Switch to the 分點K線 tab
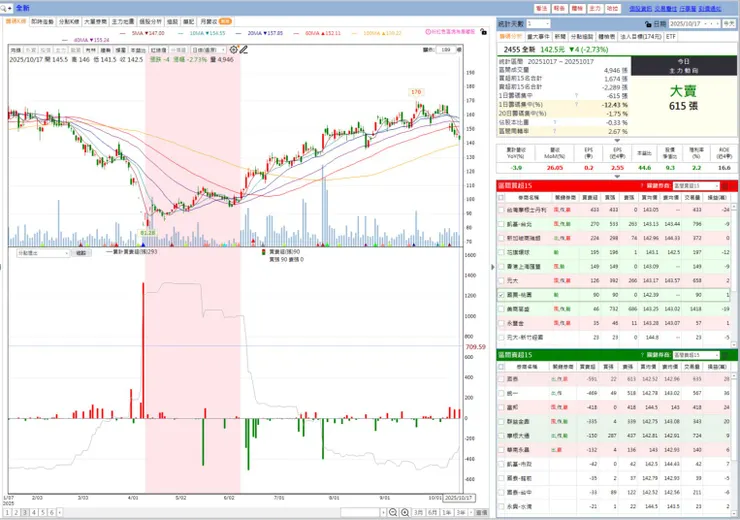 pyautogui.click(x=69, y=22)
